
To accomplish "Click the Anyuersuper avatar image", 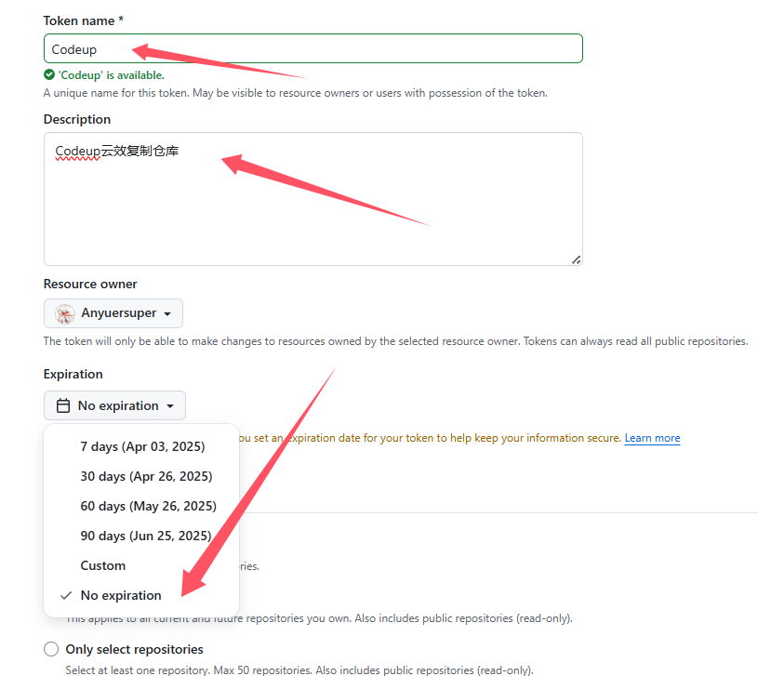I will [x=65, y=314].
